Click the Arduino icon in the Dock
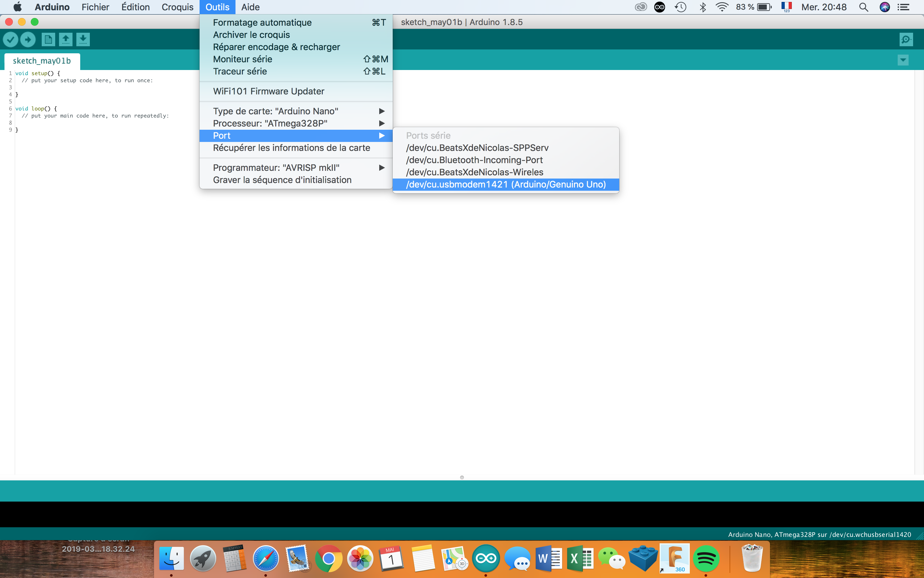This screenshot has width=924, height=578. point(486,558)
